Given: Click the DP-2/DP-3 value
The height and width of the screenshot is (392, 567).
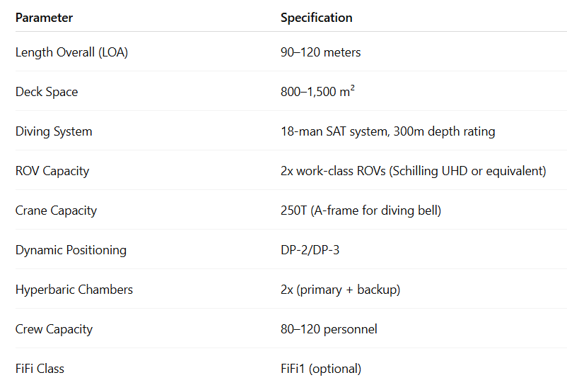Looking at the screenshot, I should (310, 250).
